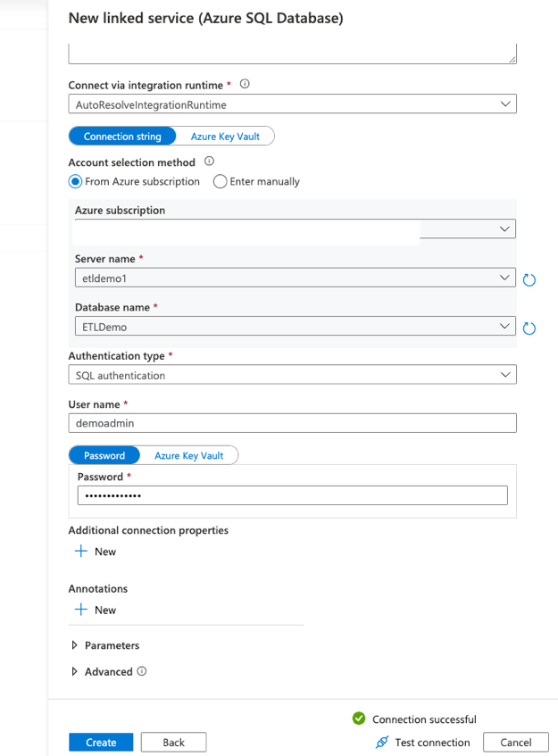
Task: Select From Azure subscription radio button
Action: click(75, 181)
